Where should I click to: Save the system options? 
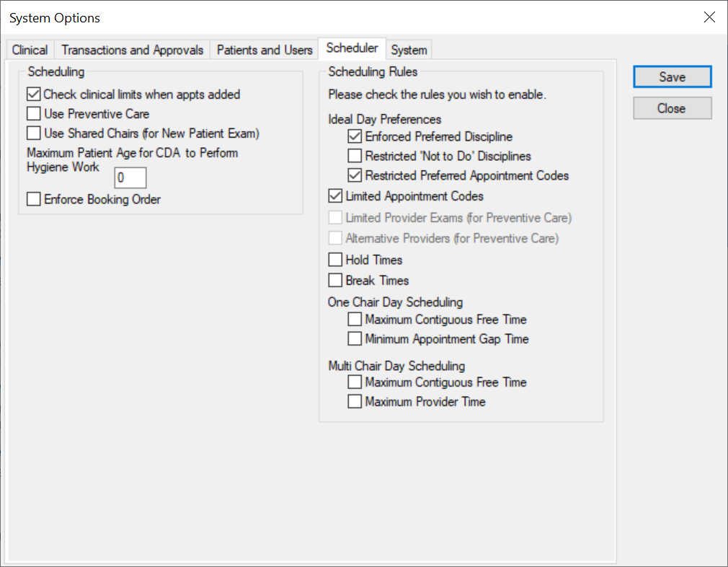click(x=672, y=76)
